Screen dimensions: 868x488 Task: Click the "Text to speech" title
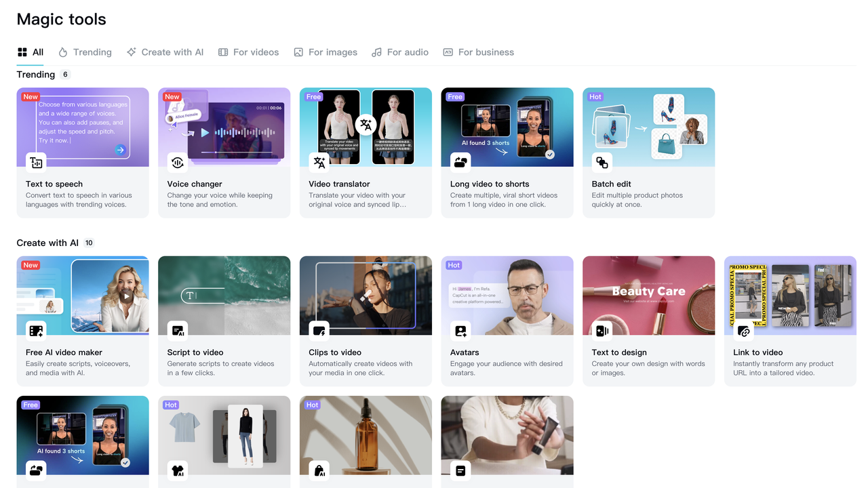click(x=54, y=184)
